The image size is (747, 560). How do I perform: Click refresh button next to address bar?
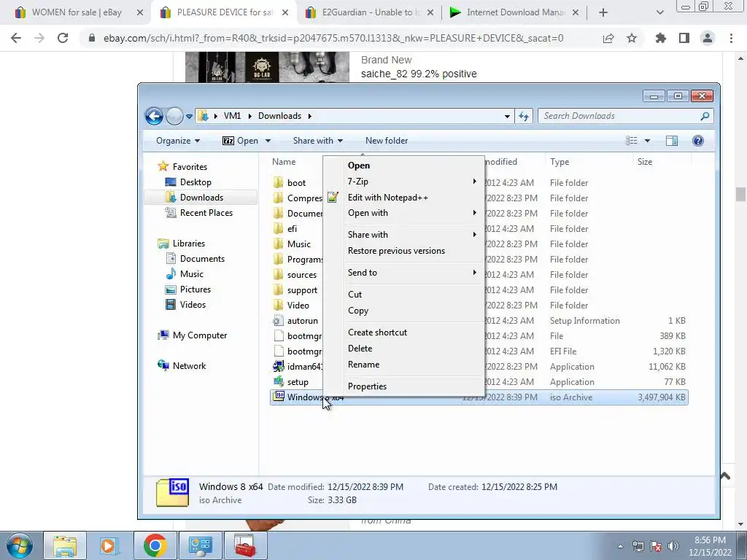click(x=524, y=116)
